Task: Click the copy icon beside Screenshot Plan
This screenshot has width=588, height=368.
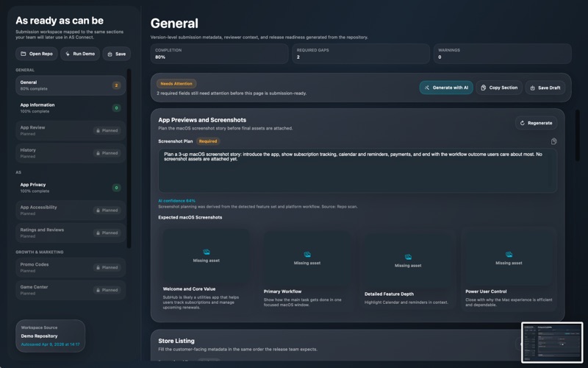Action: point(553,141)
